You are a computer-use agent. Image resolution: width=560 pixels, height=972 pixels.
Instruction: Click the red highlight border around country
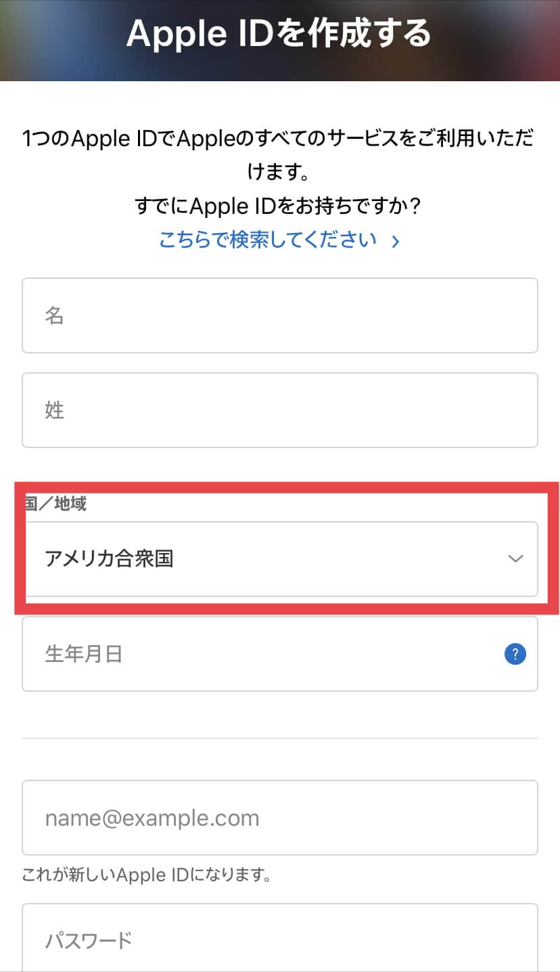pyautogui.click(x=20, y=548)
